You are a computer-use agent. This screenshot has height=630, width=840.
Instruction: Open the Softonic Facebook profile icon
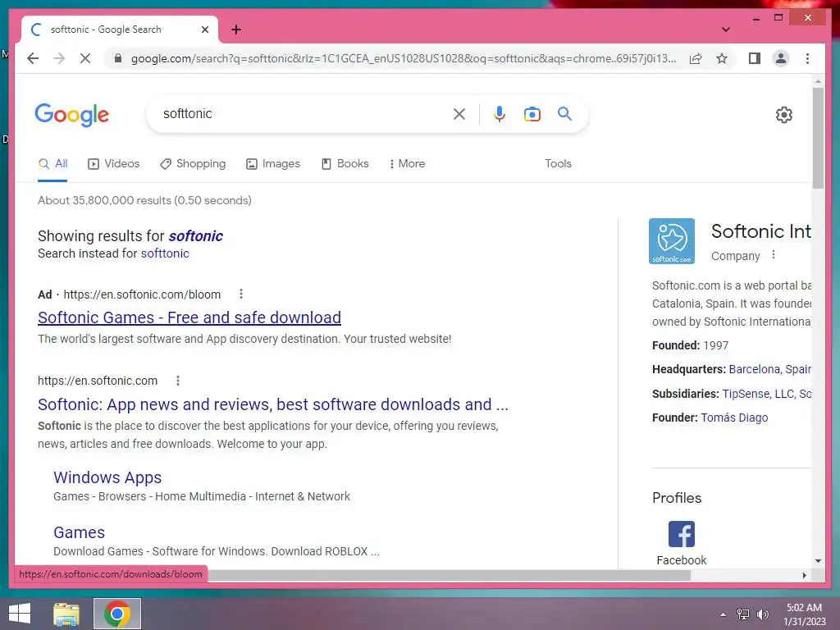point(682,534)
